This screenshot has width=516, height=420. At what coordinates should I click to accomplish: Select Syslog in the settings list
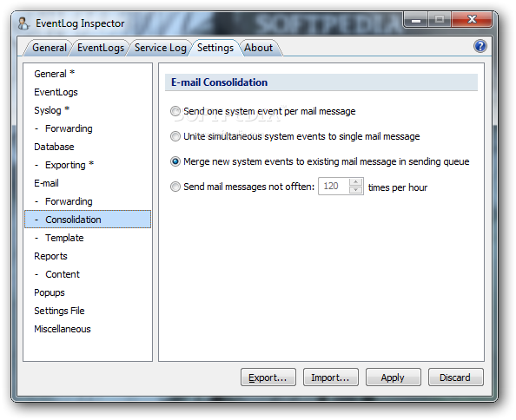[x=88, y=110]
